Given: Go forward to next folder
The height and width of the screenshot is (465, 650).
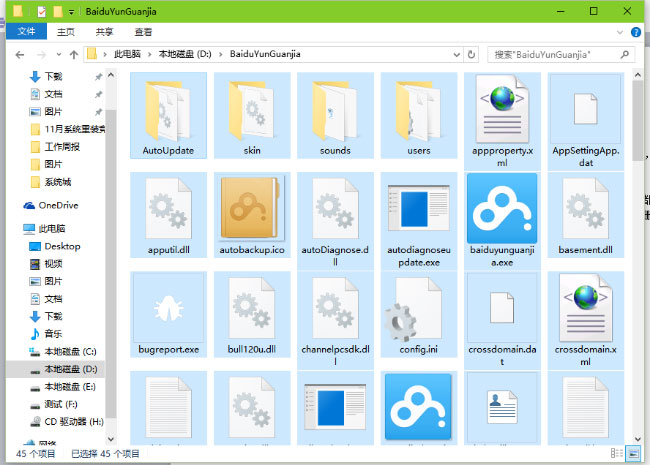Looking at the screenshot, I should [x=41, y=55].
